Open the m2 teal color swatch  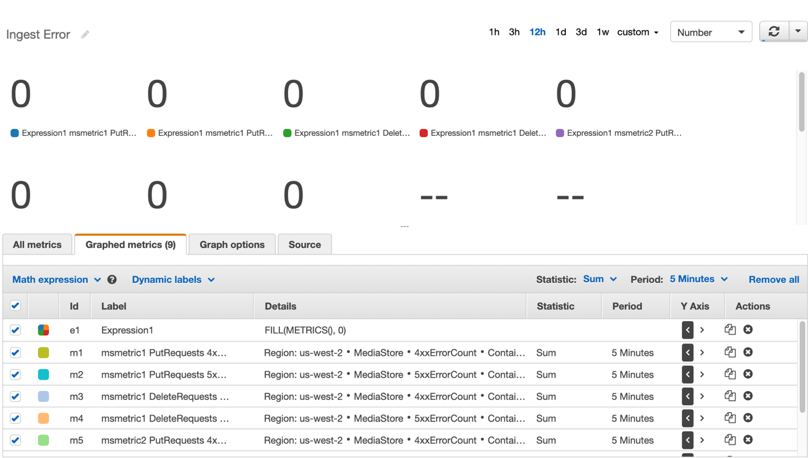(43, 375)
